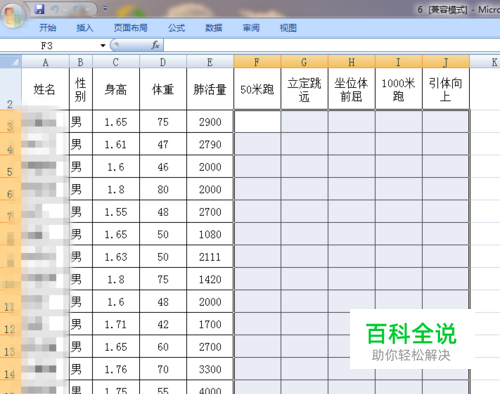This screenshot has width=500, height=394.
Task: Click the fx Insert Function icon
Action: pos(155,45)
